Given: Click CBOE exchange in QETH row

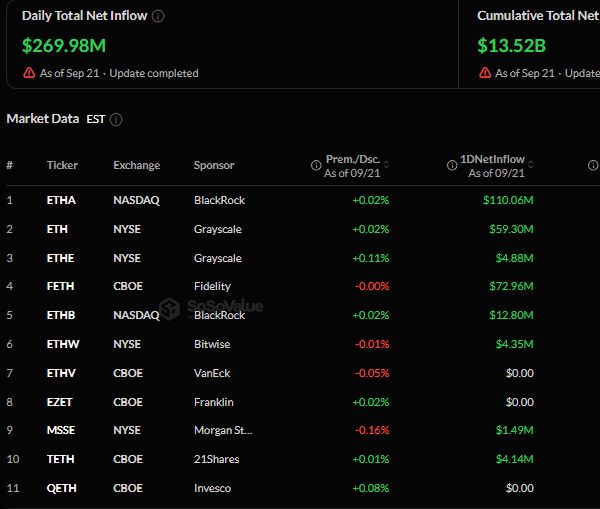Looking at the screenshot, I should click(128, 488).
